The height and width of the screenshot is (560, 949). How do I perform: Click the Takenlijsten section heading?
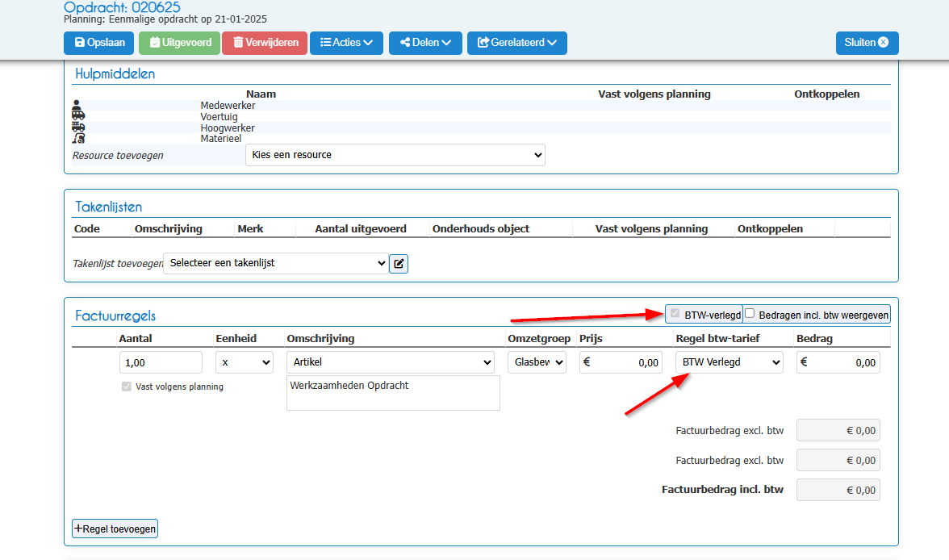click(x=109, y=207)
